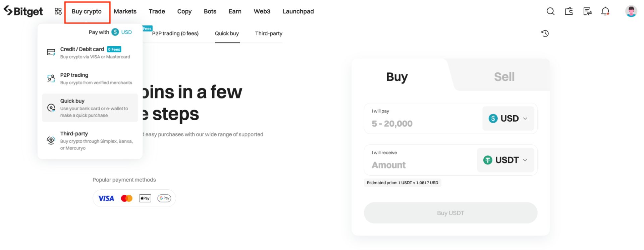Open the Trade menu

[157, 11]
